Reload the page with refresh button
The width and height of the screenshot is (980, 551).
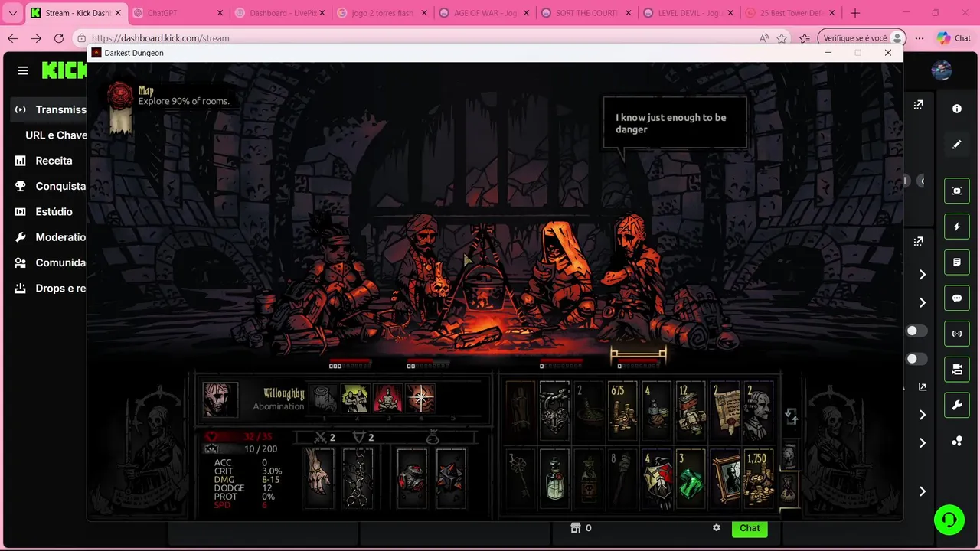click(x=59, y=38)
